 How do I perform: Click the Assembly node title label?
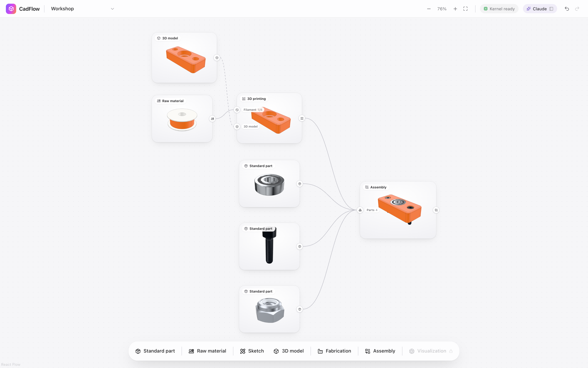(x=378, y=187)
